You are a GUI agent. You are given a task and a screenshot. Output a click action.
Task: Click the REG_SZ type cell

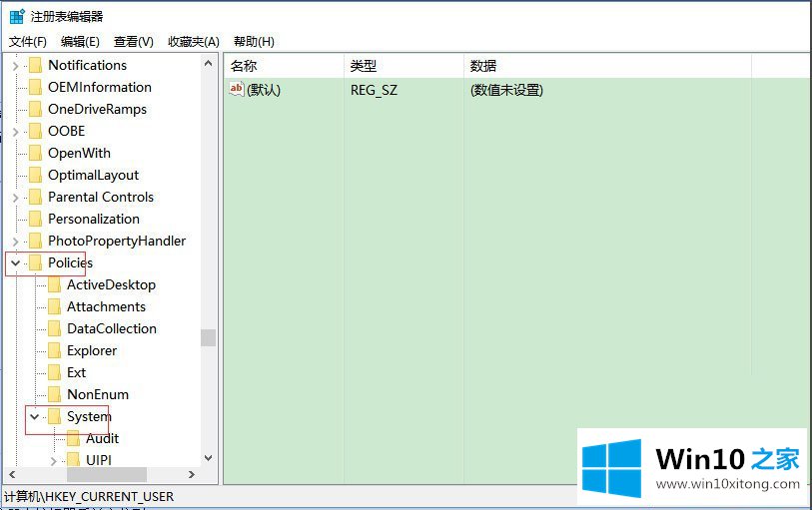(x=374, y=90)
